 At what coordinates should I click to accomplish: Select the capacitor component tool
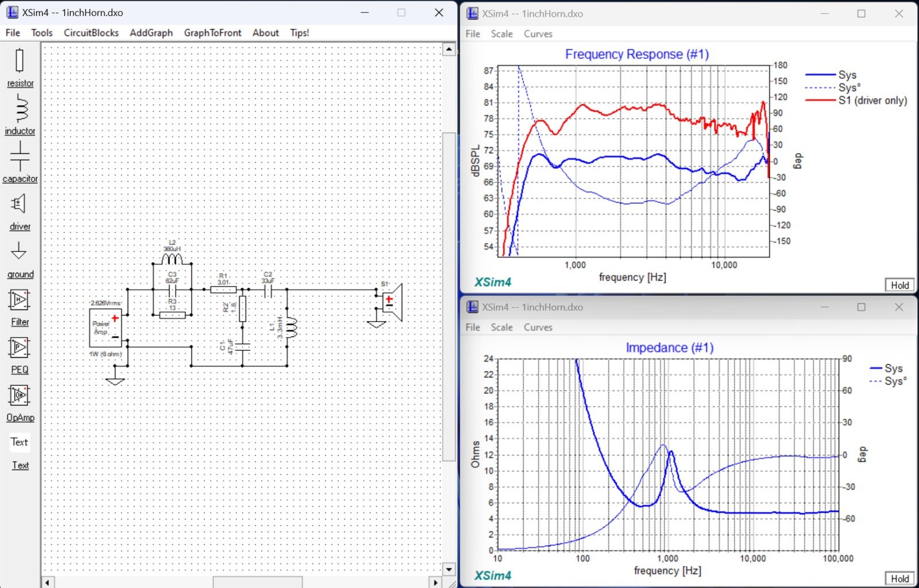(20, 163)
